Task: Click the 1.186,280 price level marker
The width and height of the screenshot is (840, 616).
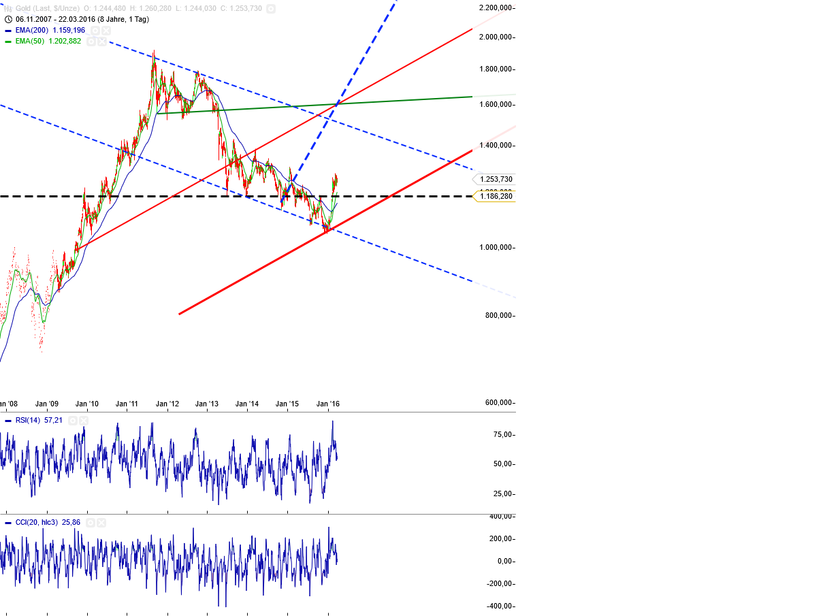Action: pos(495,196)
